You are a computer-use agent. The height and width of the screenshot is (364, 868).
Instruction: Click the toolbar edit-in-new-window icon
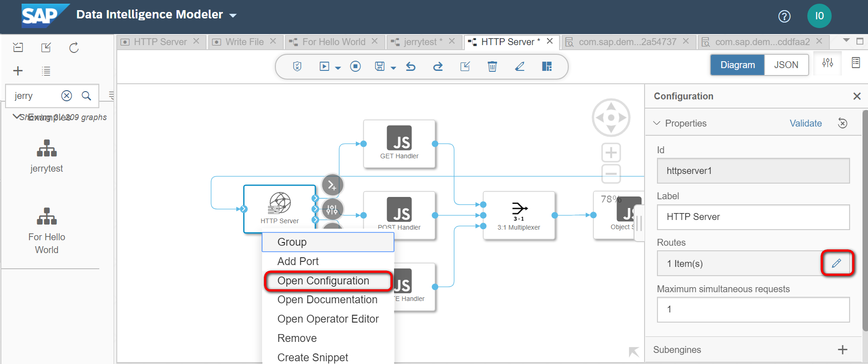[x=465, y=66]
